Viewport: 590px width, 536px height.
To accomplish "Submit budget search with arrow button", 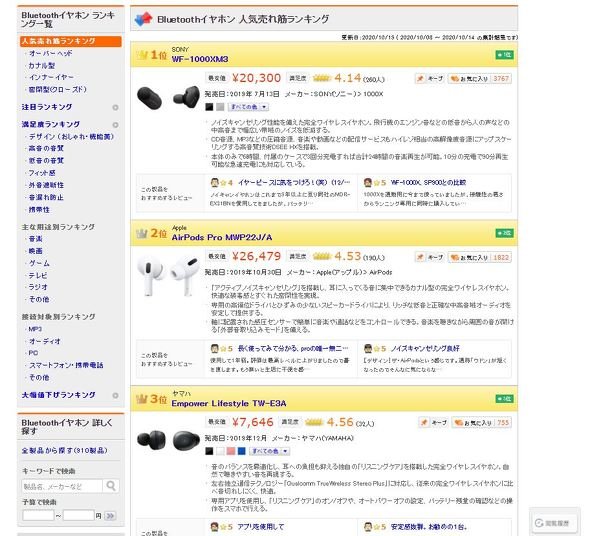I will pyautogui.click(x=110, y=516).
